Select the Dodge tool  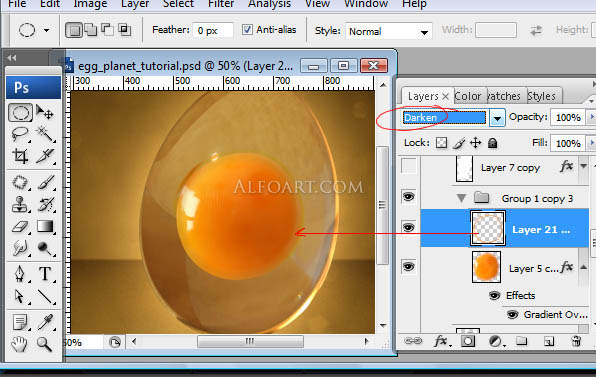click(x=45, y=249)
